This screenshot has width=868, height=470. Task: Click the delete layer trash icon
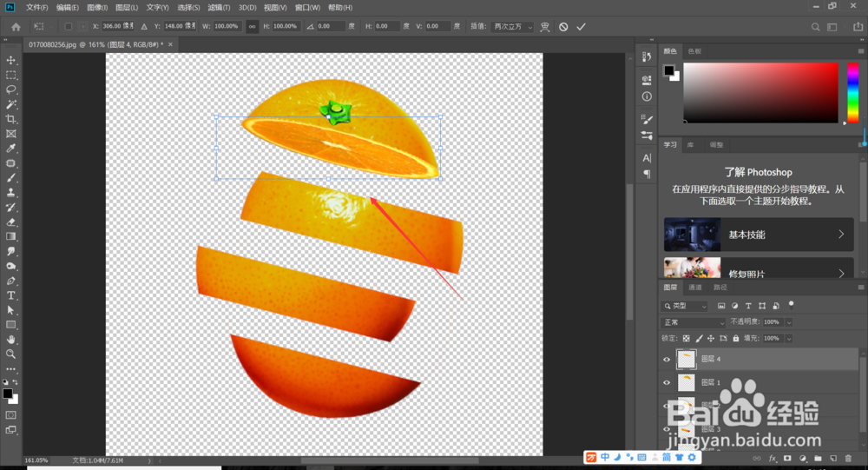click(x=849, y=459)
